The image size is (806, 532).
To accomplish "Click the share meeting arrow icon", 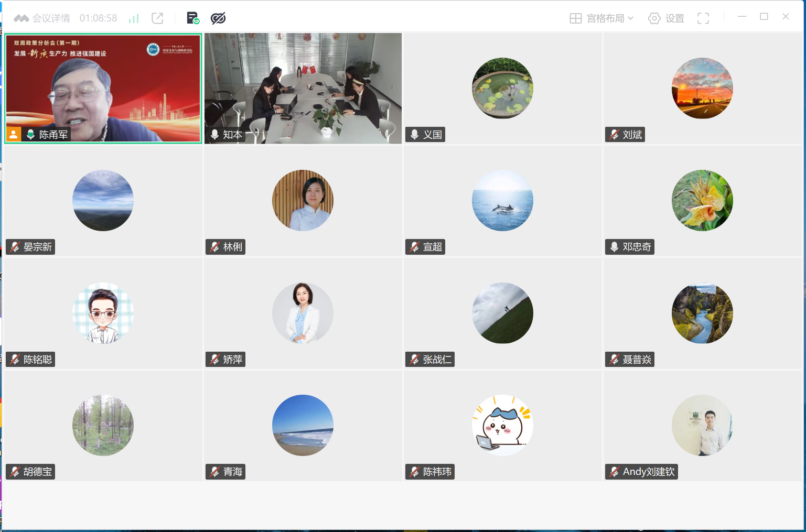I will (x=157, y=18).
